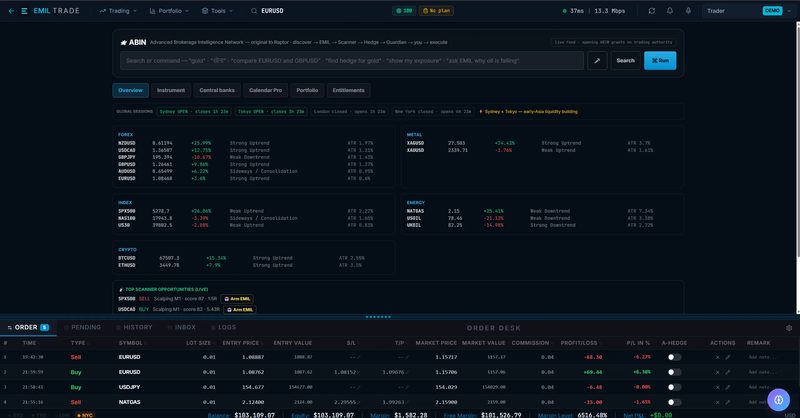800x418 pixels.
Task: Sort orders by the TIME column header
Action: [29, 343]
